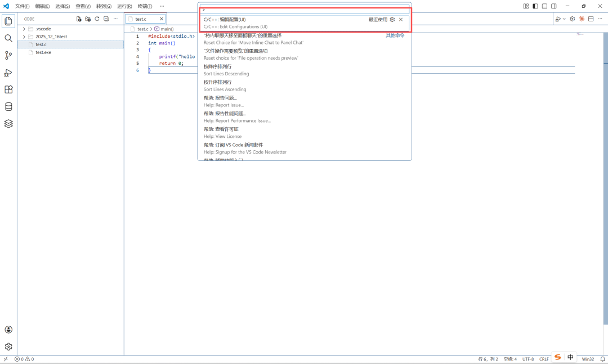Image resolution: width=608 pixels, height=364 pixels.
Task: Open the 查看(V) menu
Action: [x=83, y=6]
